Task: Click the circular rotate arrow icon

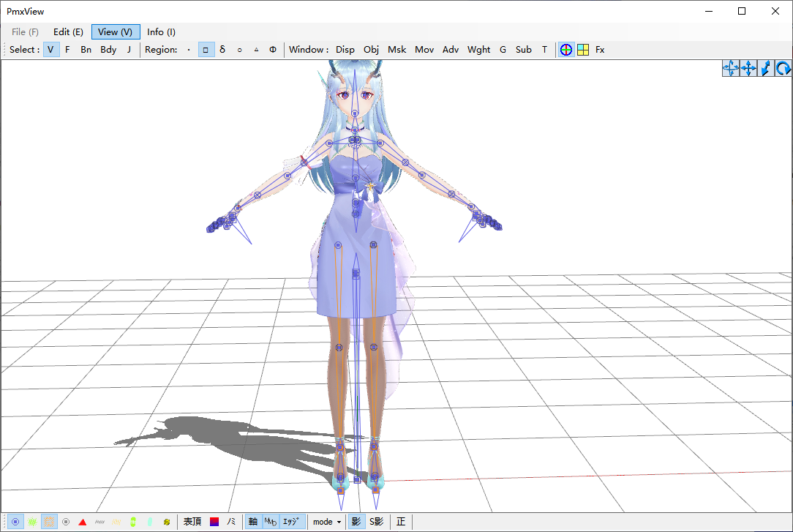Action: [783, 68]
